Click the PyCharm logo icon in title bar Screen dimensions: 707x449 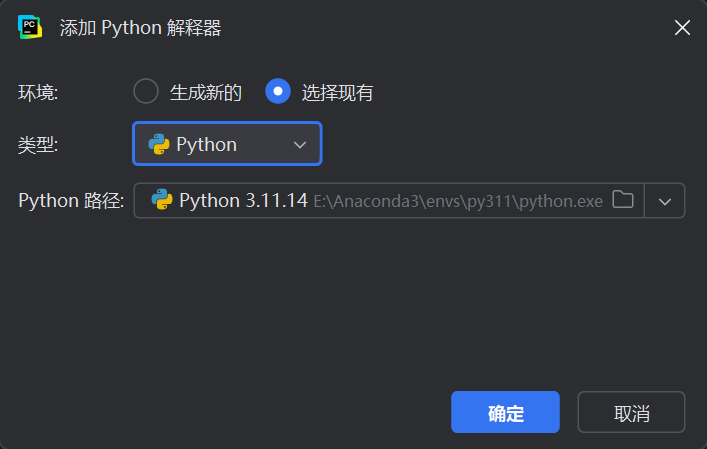click(x=30, y=27)
